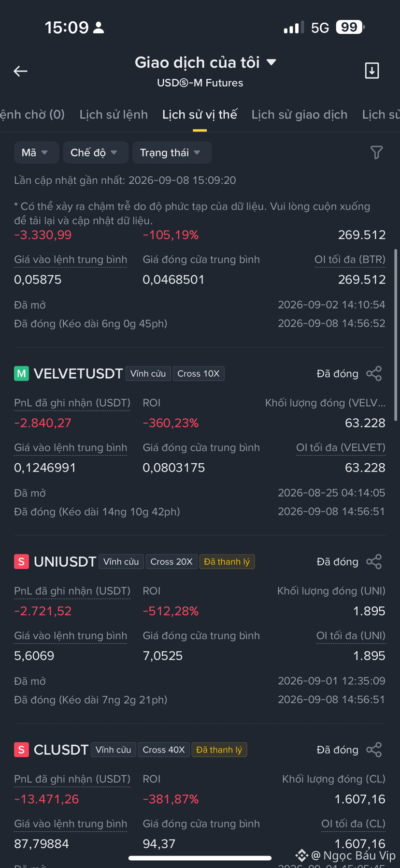Expand the Trạng thái status dropdown
Viewport: 400px width, 868px height.
tap(171, 153)
